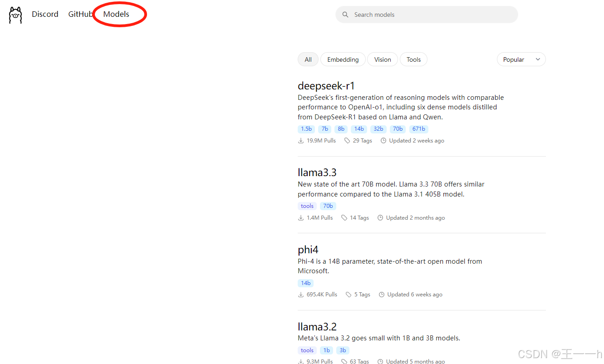Open the deepseek-r1 model page
Image resolution: width=604 pixels, height=364 pixels.
point(326,86)
